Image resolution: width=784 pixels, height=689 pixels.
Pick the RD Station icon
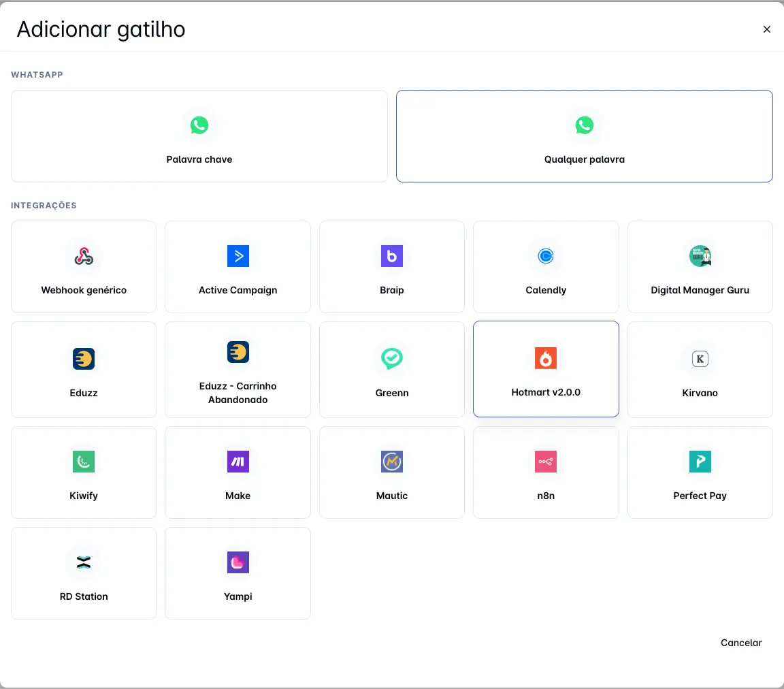(84, 562)
